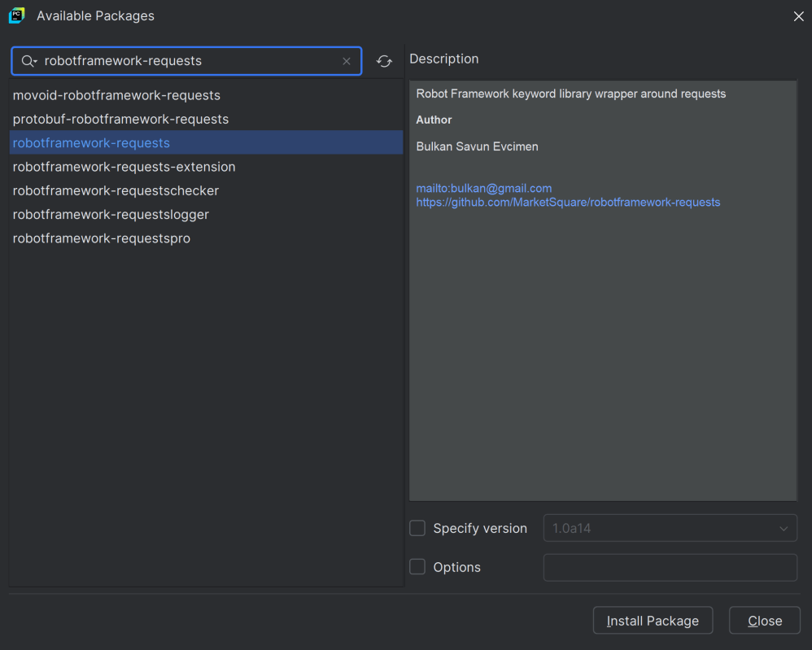Select robotframework-requestslogger package
The width and height of the screenshot is (812, 650).
(x=111, y=214)
